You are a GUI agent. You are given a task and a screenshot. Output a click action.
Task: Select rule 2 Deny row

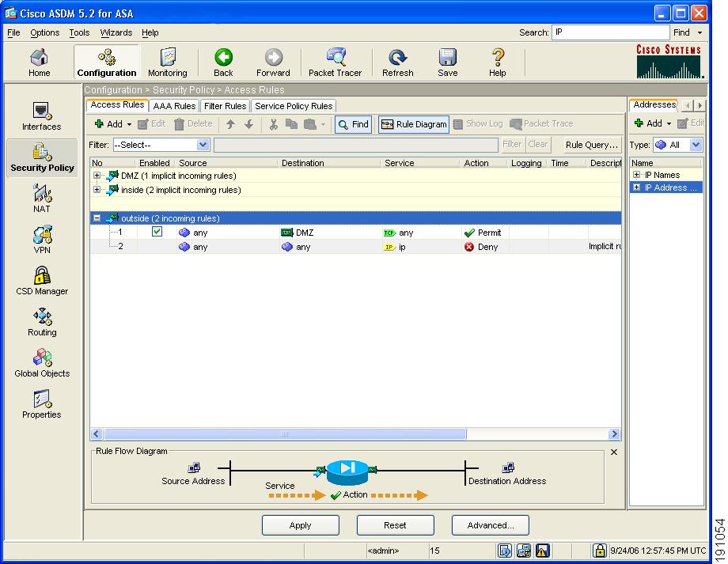355,247
